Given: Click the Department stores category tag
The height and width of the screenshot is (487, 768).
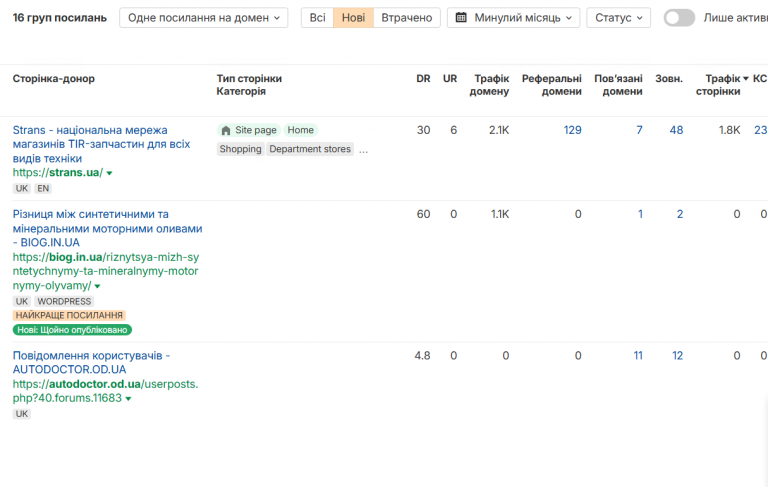Looking at the screenshot, I should tap(310, 149).
